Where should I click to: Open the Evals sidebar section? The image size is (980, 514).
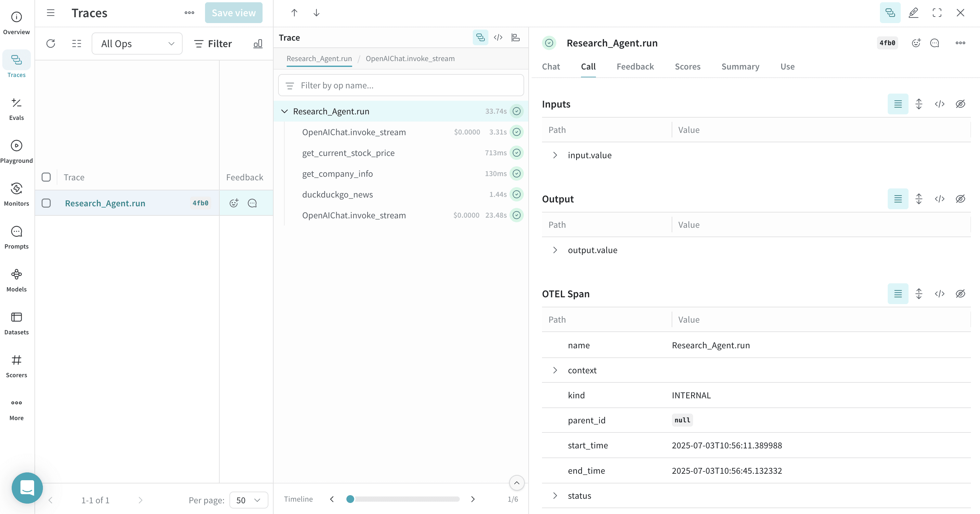(16, 109)
